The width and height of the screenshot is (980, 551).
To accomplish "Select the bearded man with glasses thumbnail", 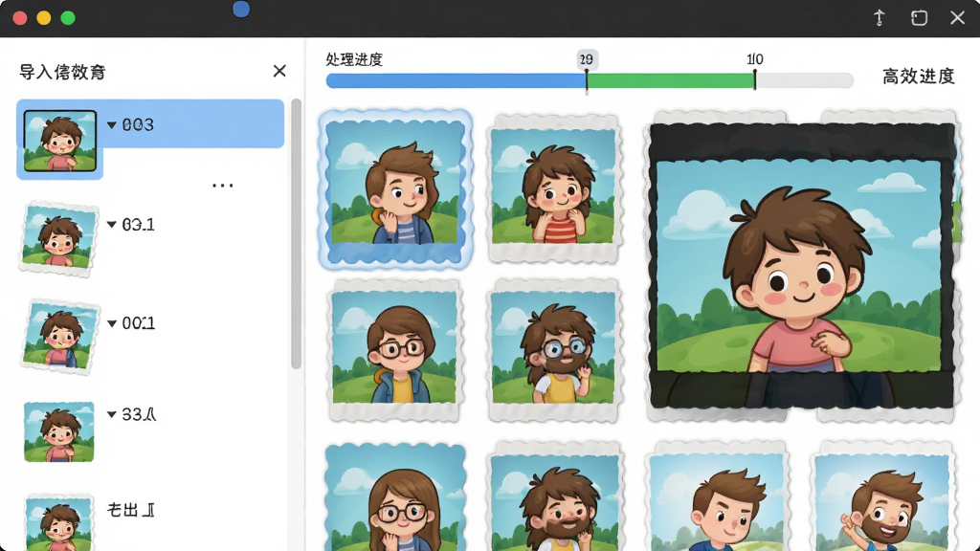I will (553, 350).
